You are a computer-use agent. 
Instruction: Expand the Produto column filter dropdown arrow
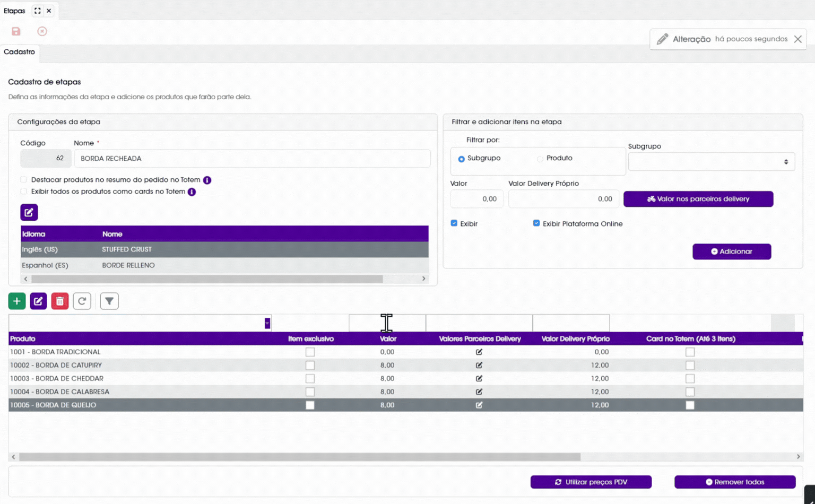[267, 323]
